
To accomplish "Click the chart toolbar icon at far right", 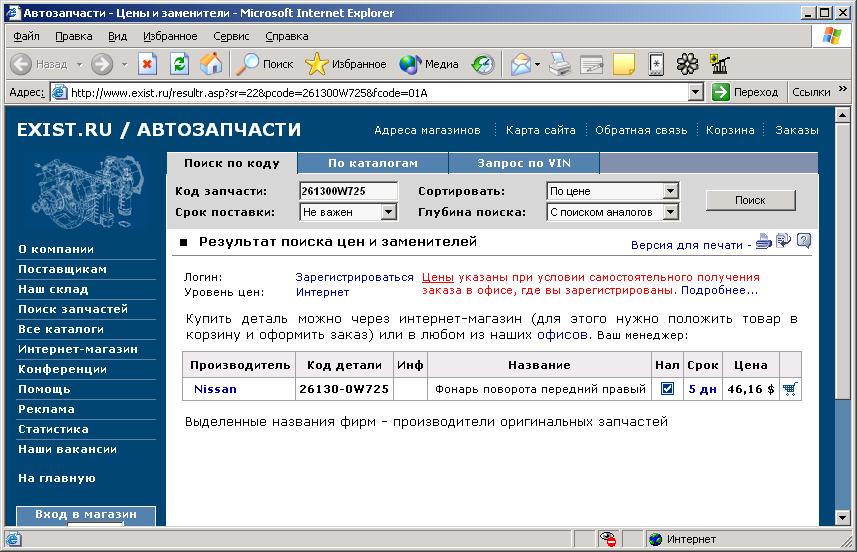I will pyautogui.click(x=719, y=64).
